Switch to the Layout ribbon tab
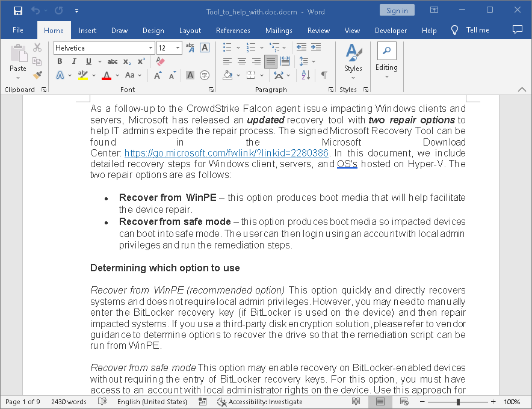 [190, 31]
